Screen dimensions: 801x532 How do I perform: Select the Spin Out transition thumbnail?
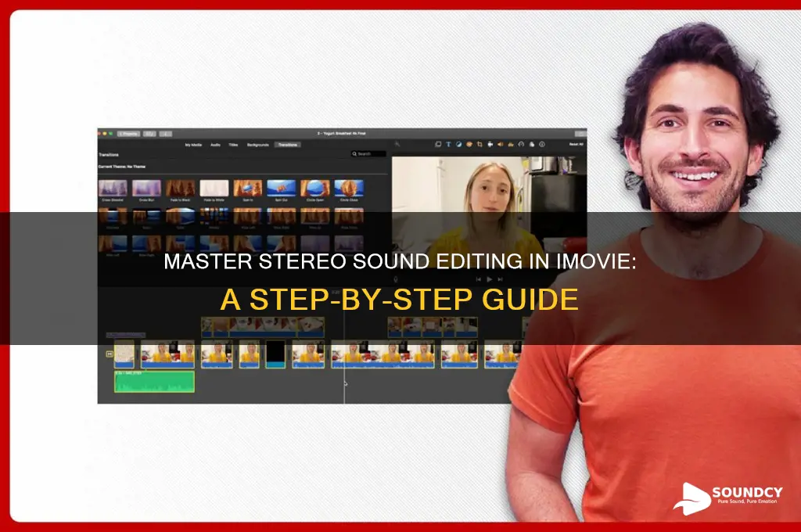(282, 188)
